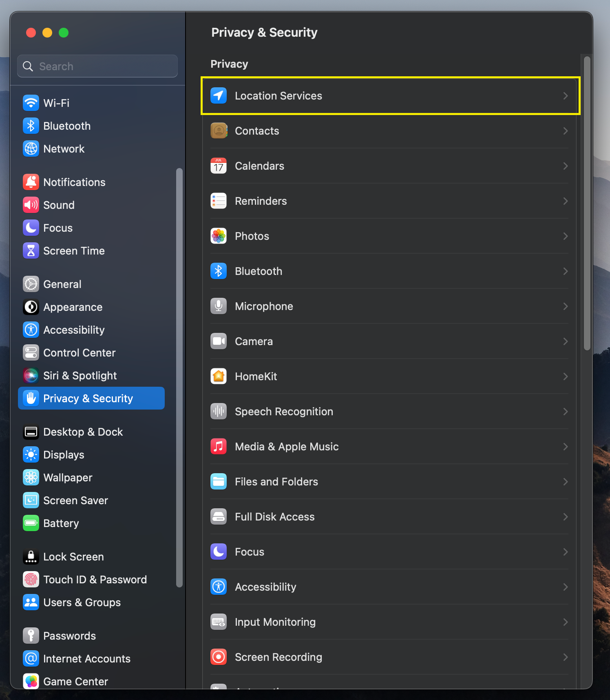Click the Internet Accounts @ icon
The height and width of the screenshot is (700, 610).
coord(31,658)
